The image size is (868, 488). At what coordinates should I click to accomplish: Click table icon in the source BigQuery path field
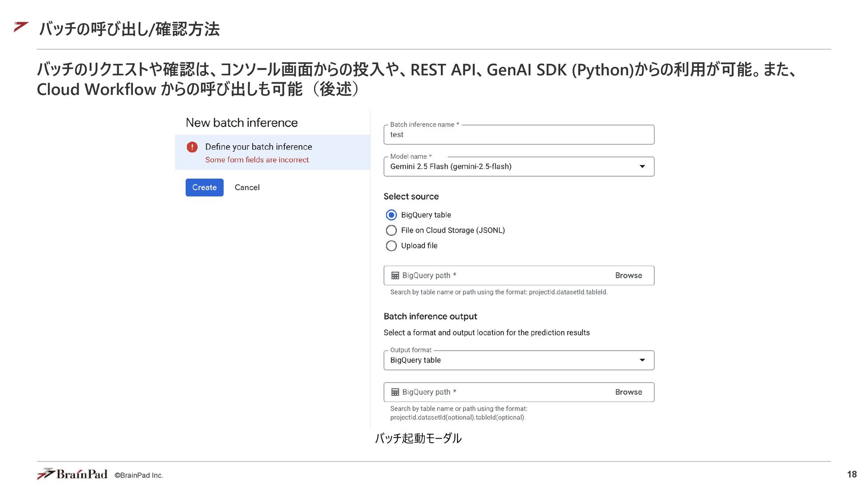point(395,276)
